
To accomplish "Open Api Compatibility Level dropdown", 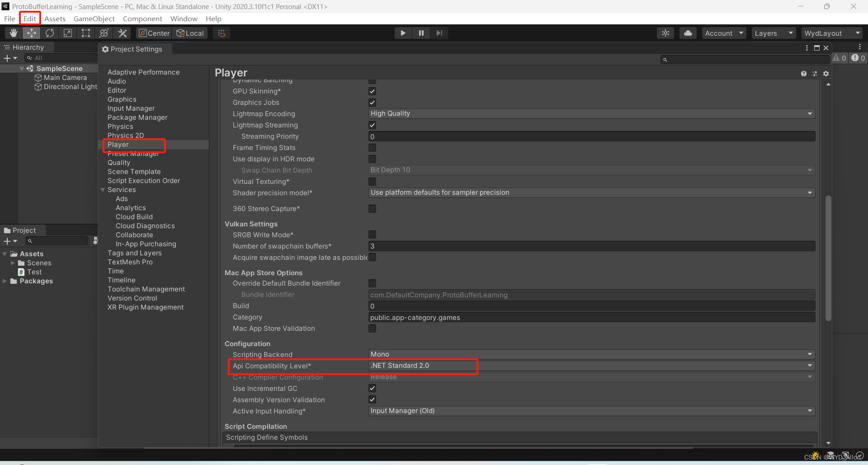I will [x=592, y=366].
